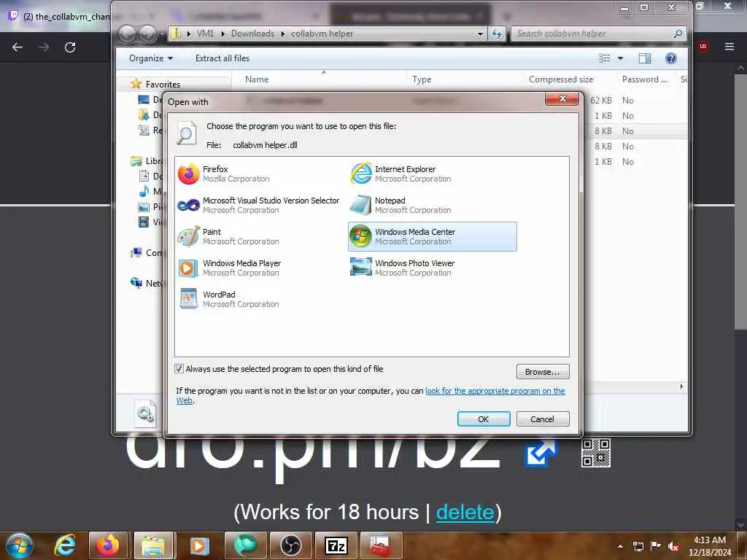The height and width of the screenshot is (560, 747).
Task: Expand address bar history dropdown
Action: (480, 34)
